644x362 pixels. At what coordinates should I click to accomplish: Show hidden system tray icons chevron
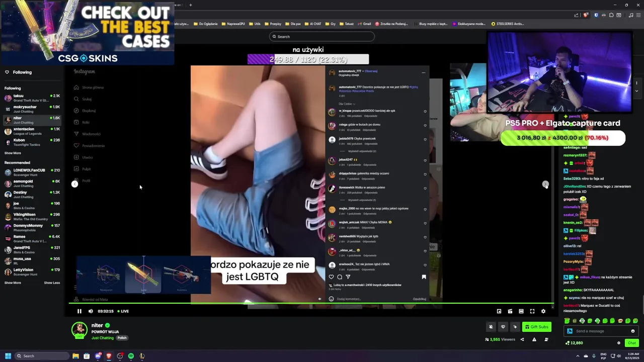click(578, 356)
